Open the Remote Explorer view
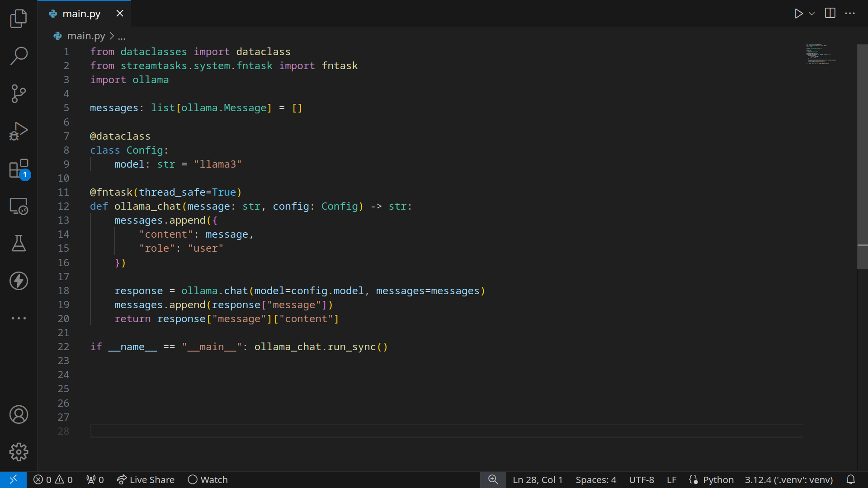The height and width of the screenshot is (488, 868). (19, 206)
